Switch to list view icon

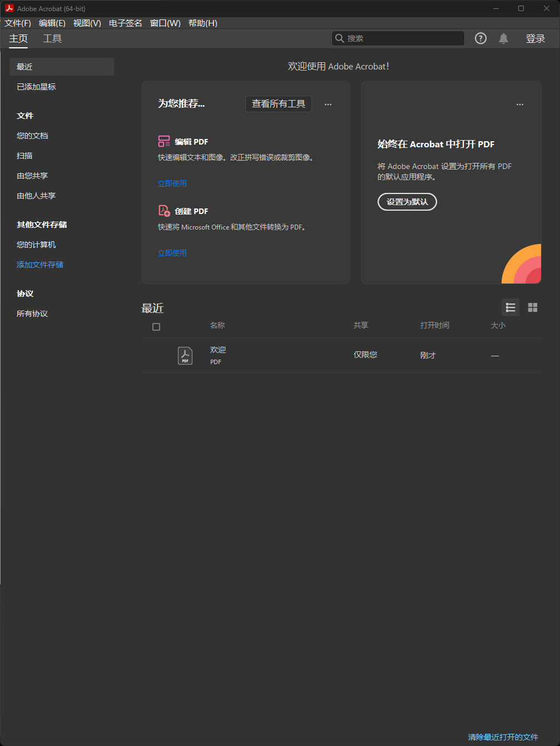click(x=511, y=307)
